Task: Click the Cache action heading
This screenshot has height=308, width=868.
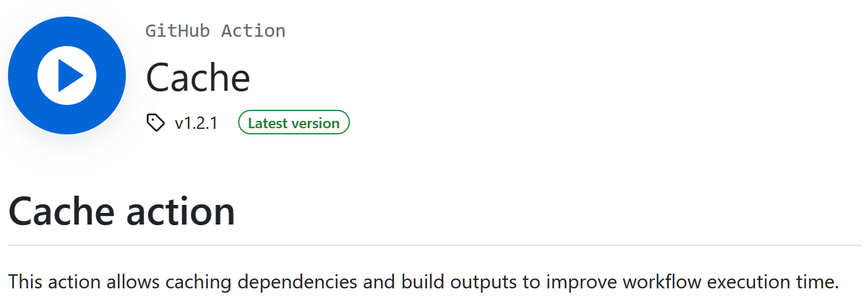Action: coord(122,211)
